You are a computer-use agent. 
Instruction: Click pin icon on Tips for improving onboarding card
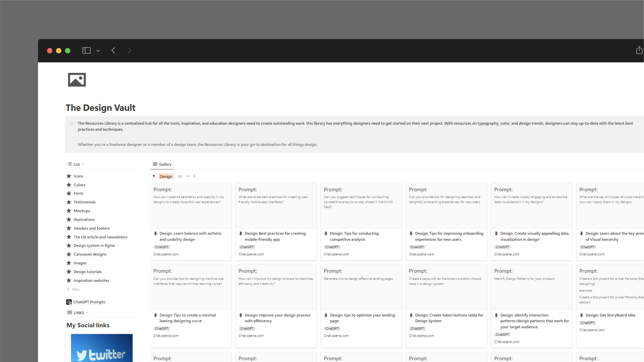pos(411,234)
